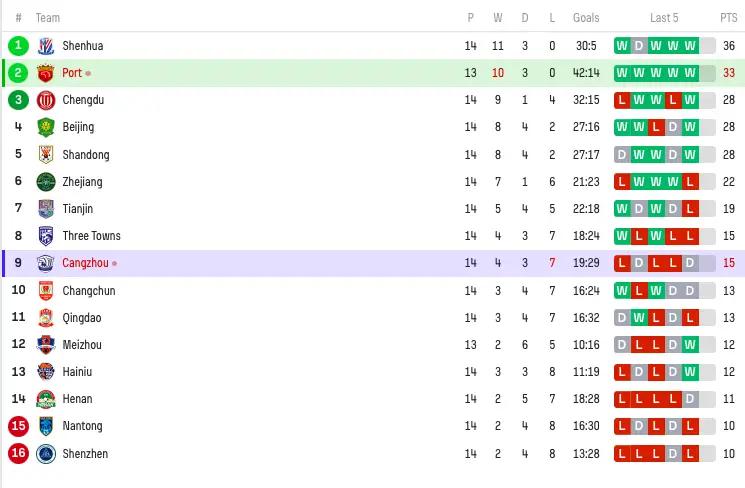The width and height of the screenshot is (745, 488).
Task: Click Shenhua's first green W result badge
Action: point(622,46)
